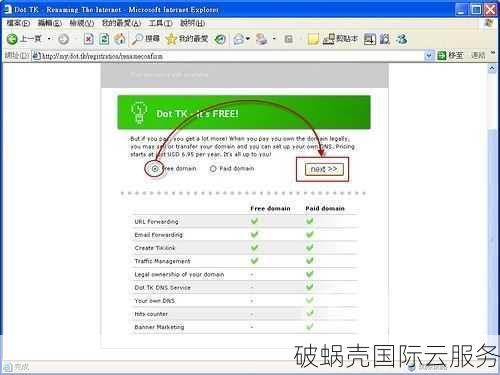This screenshot has height=375, width=500.
Task: Maximize the Internet Explorer window
Action: pyautogui.click(x=476, y=9)
